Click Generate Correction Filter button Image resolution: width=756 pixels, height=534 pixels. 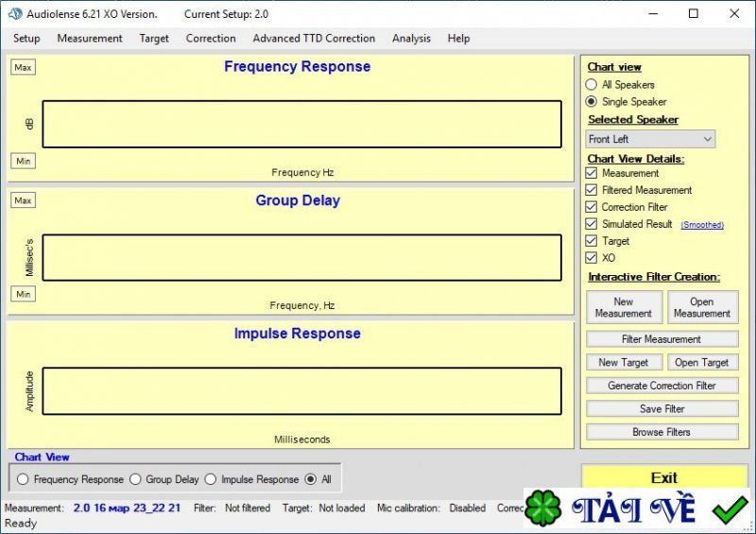coord(661,386)
